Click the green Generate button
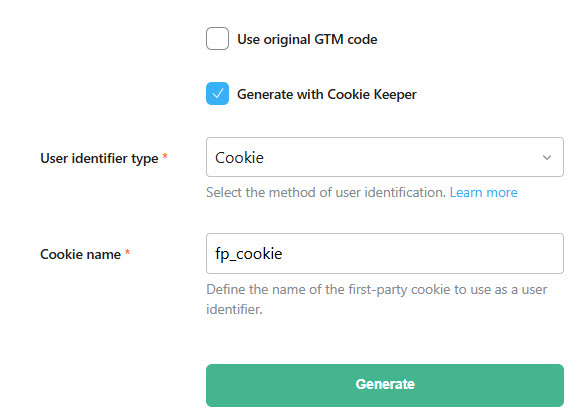The image size is (579, 420). coord(385,385)
